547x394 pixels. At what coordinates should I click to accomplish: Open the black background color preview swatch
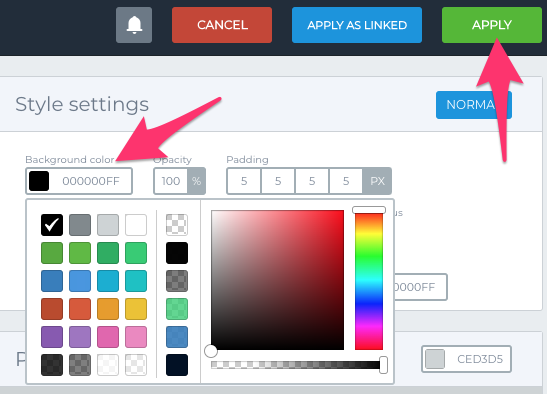[x=39, y=181]
